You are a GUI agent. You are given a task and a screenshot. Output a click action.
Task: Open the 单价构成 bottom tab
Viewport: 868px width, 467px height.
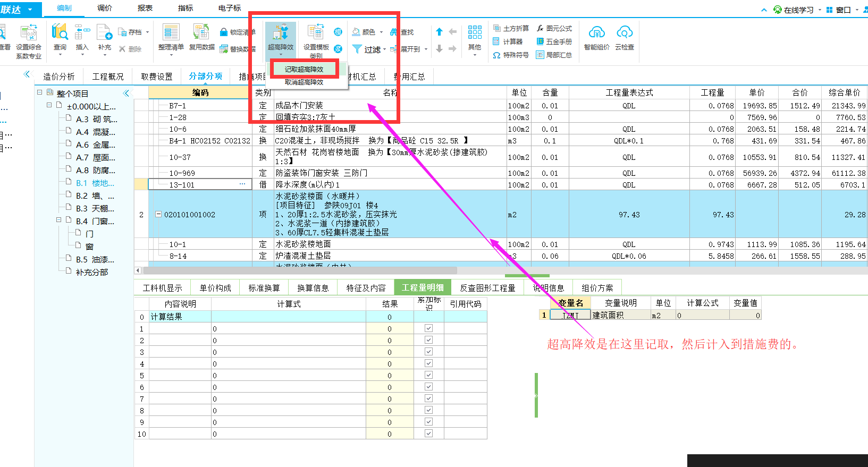point(215,288)
